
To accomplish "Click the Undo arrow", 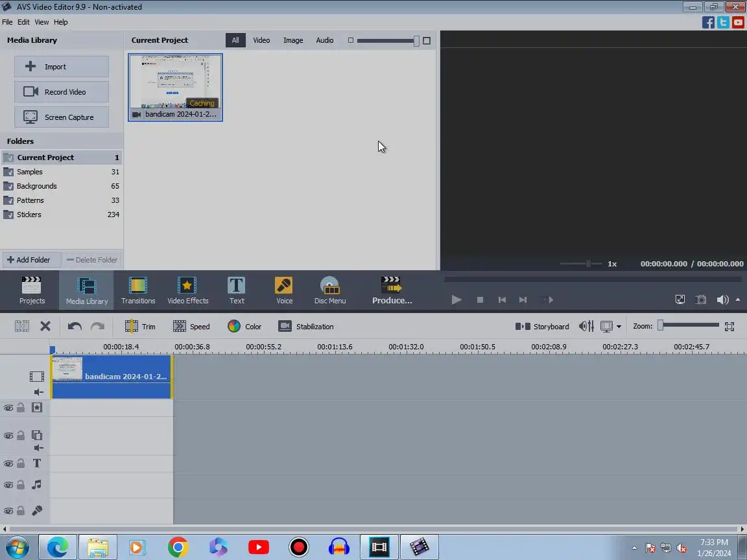I will click(75, 326).
